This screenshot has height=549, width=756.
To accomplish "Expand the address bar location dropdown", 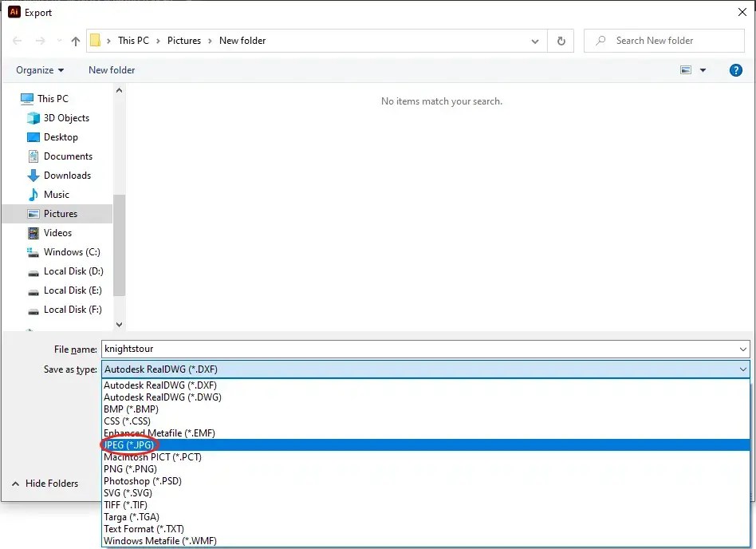I will (x=535, y=41).
